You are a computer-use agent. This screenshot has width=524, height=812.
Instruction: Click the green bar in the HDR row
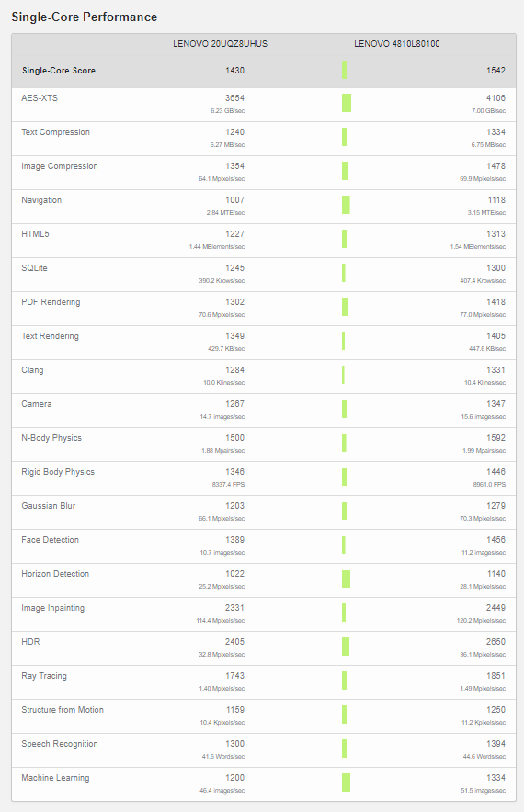[345, 647]
